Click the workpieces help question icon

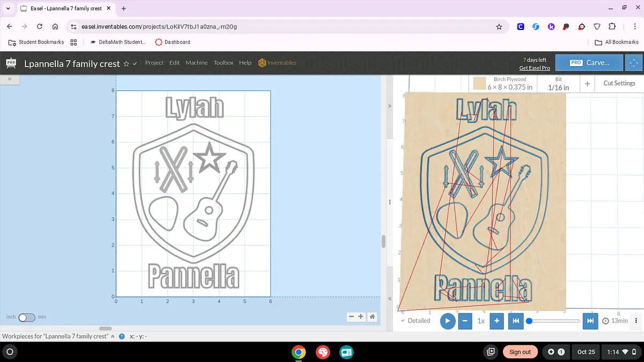[122, 336]
